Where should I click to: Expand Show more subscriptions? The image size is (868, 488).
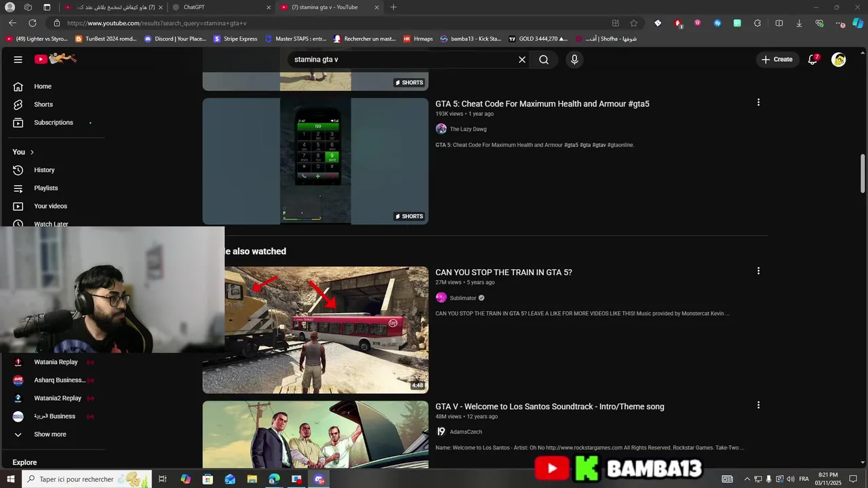coord(50,434)
